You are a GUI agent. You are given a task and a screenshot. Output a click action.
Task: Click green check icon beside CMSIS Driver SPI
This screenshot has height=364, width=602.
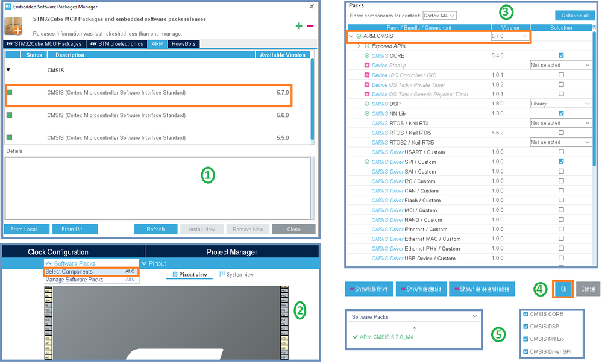366,162
